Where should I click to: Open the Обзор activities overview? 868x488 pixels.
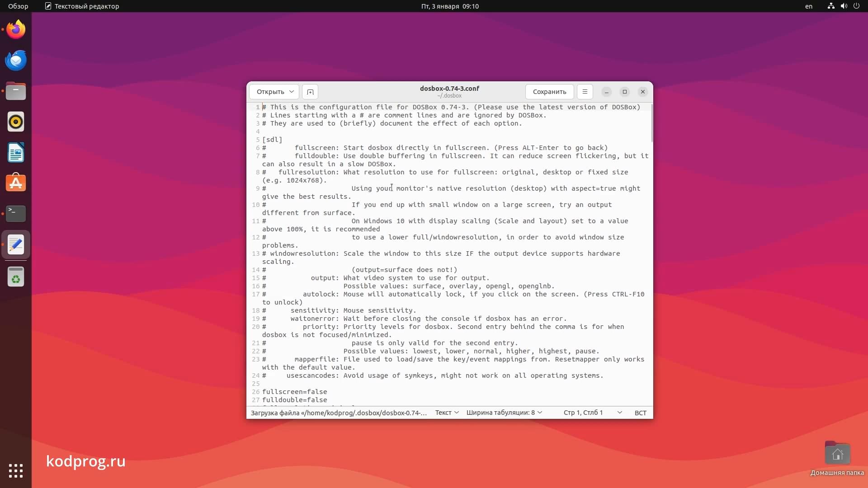[18, 6]
